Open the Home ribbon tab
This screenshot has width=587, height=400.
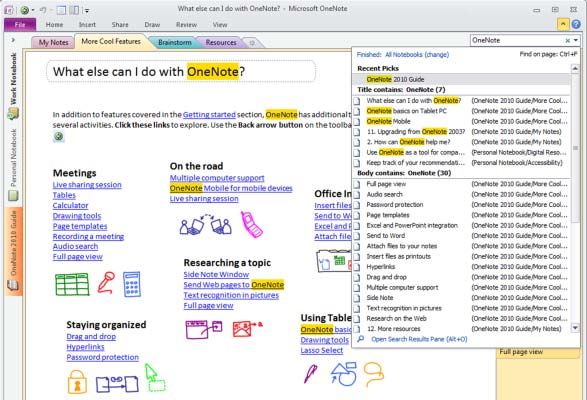pyautogui.click(x=54, y=25)
